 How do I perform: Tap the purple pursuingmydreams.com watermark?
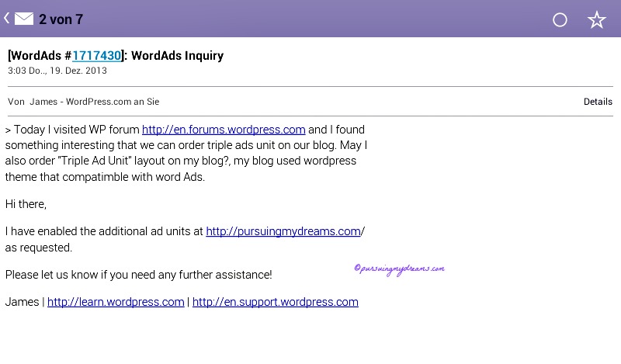click(x=399, y=269)
